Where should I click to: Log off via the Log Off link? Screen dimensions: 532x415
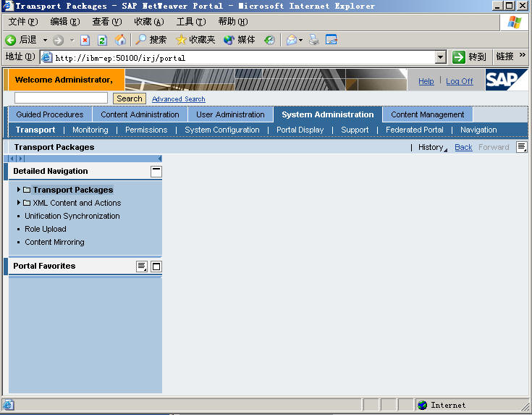point(460,82)
